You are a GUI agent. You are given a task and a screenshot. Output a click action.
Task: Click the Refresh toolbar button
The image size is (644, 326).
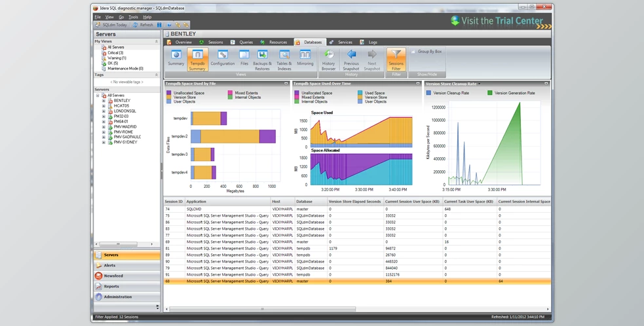(x=143, y=25)
